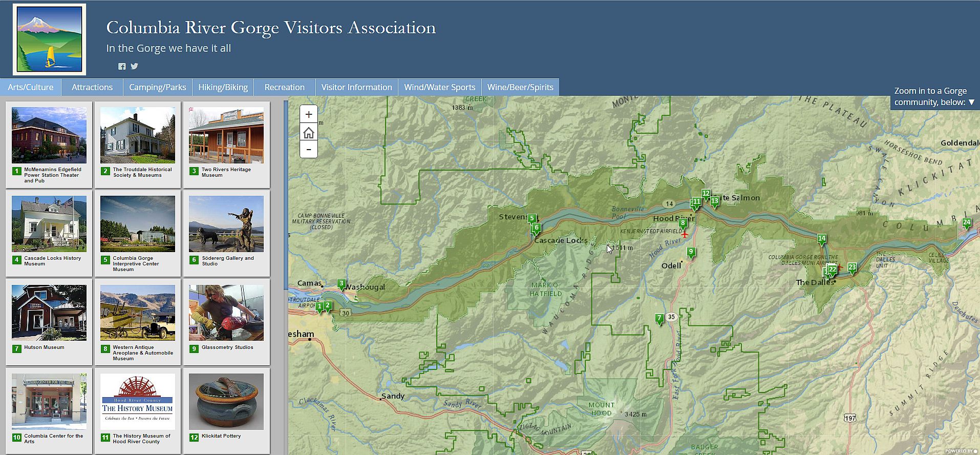Select the Klickitat Pottery bowl photo
The image size is (980, 455).
tap(226, 402)
